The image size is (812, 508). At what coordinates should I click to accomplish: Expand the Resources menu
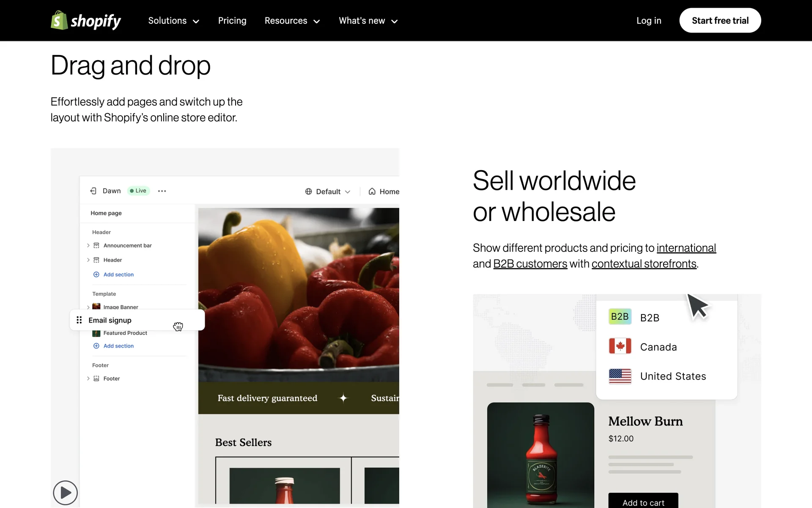(x=292, y=21)
